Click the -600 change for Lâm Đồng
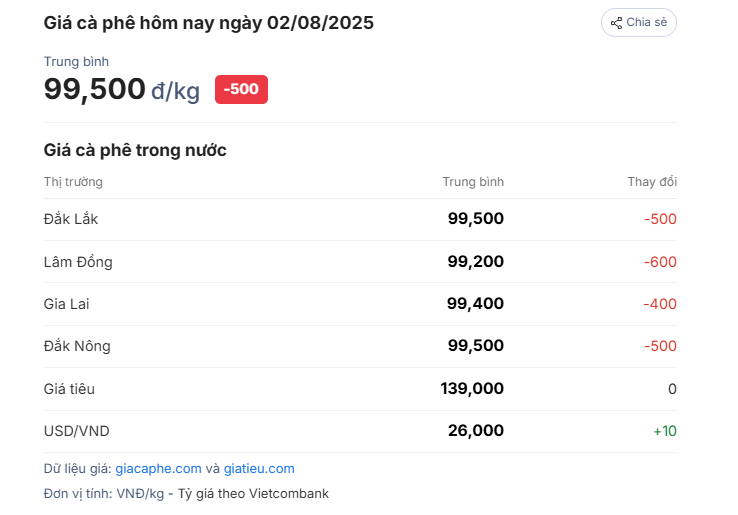Image resolution: width=738 pixels, height=515 pixels. pos(660,262)
